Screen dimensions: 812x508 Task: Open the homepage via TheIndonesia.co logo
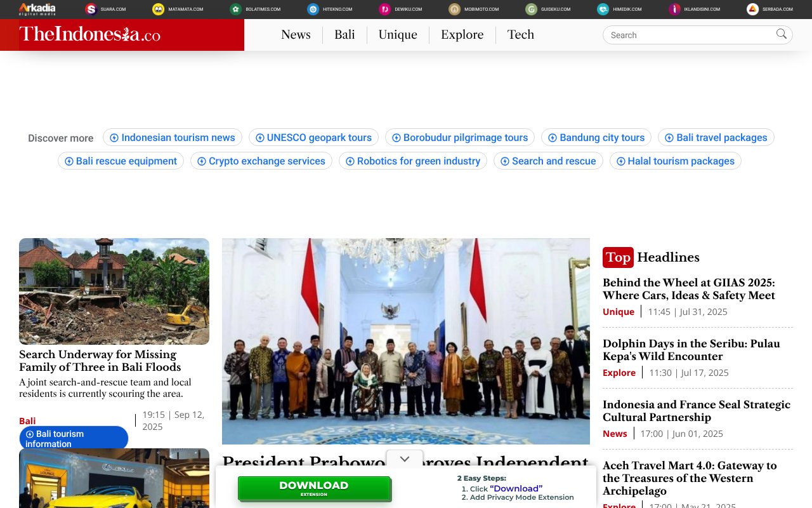[x=89, y=34]
